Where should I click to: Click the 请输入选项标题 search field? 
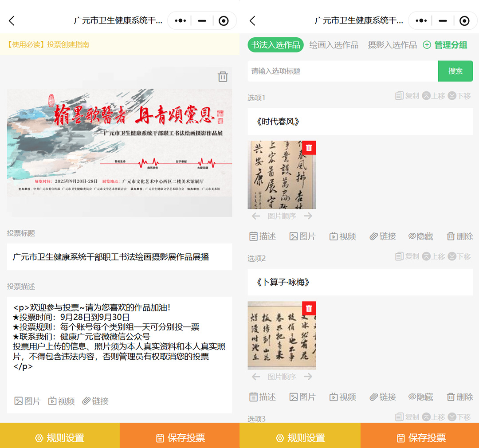[342, 71]
